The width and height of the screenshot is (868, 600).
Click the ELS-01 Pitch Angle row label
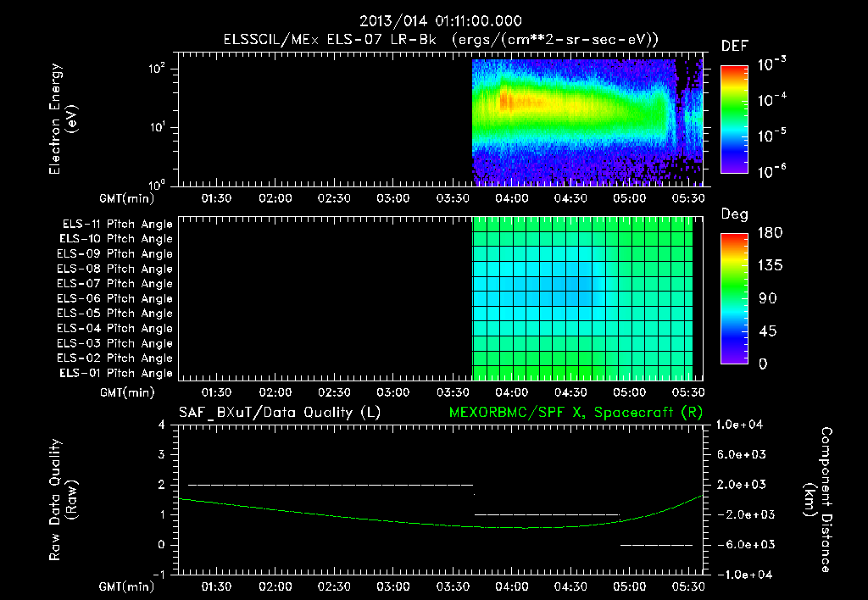click(x=116, y=373)
